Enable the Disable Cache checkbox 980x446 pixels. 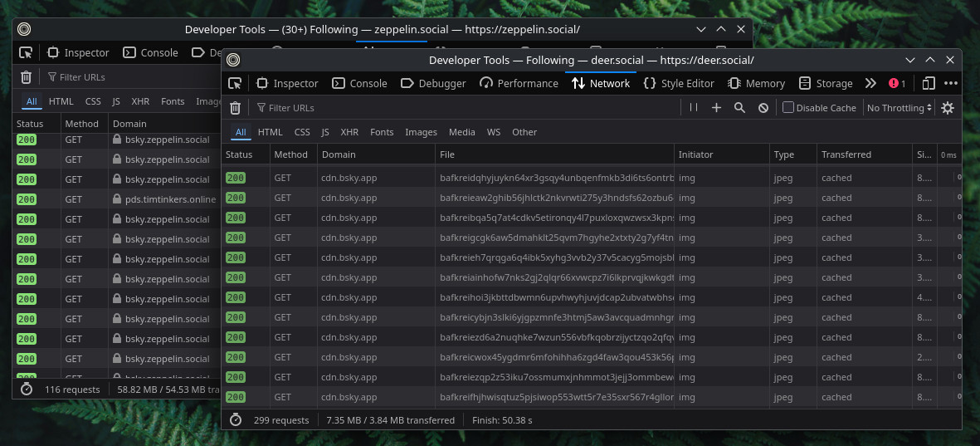[788, 108]
